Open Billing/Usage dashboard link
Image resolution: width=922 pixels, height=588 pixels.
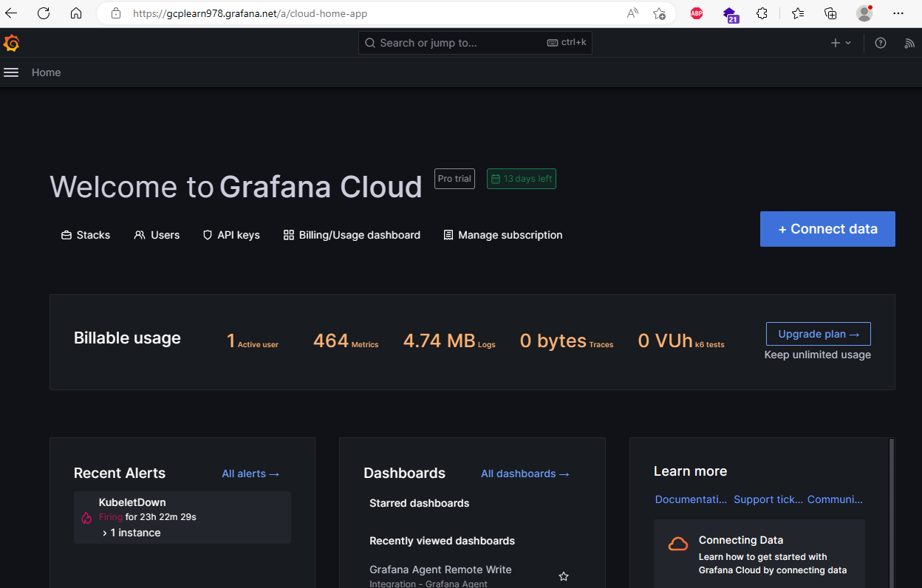[x=352, y=235]
